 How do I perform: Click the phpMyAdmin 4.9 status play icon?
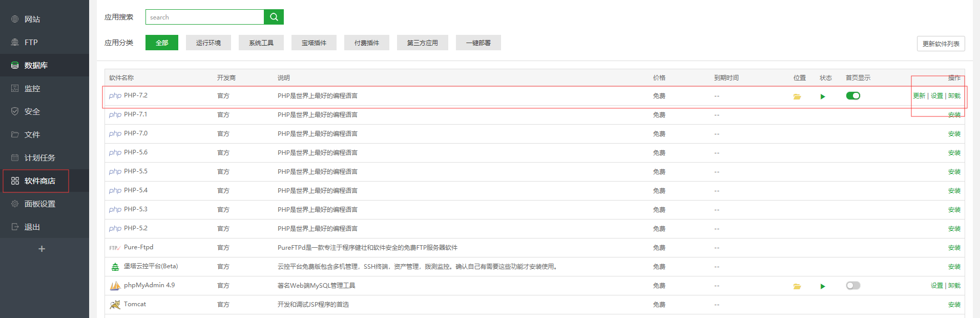[x=823, y=286]
